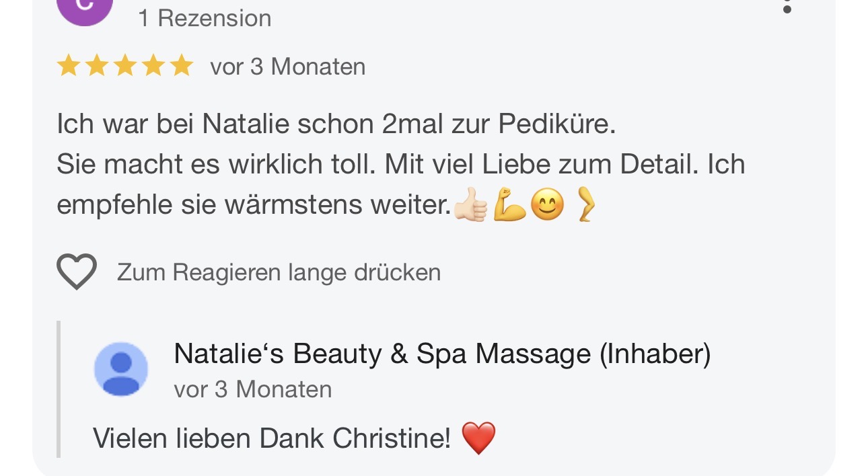Viewport: 868px width, 476px height.
Task: Tap the grey owner reply quote bar
Action: coord(59,389)
